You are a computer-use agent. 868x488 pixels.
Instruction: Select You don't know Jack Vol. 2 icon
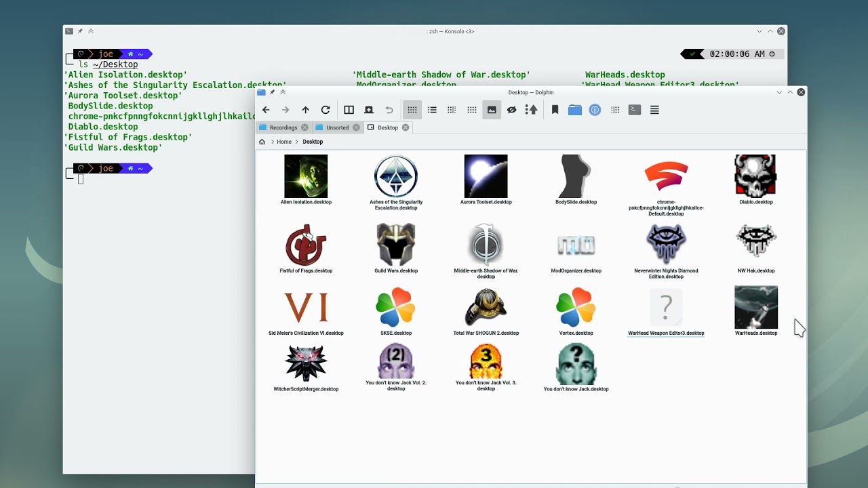coord(396,361)
